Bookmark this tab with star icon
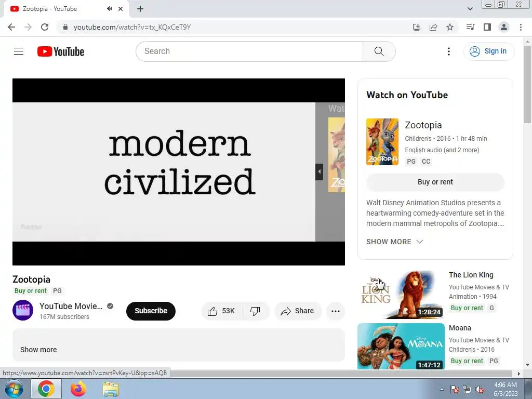The width and height of the screenshot is (532, 399). (x=450, y=27)
